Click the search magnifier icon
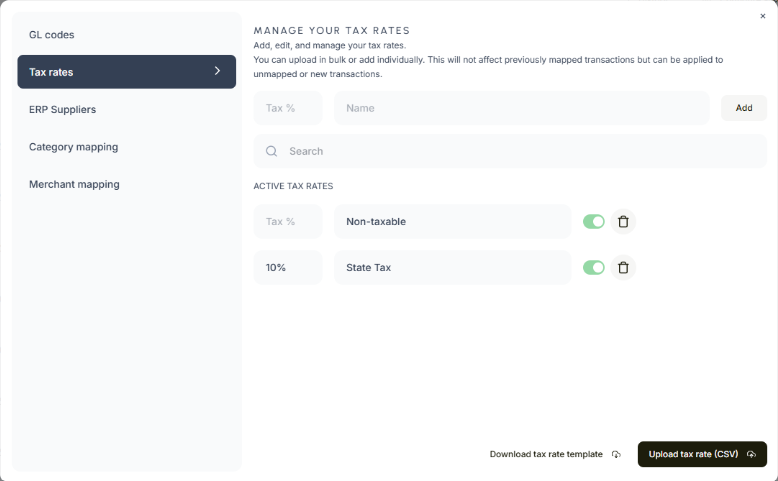 (271, 152)
